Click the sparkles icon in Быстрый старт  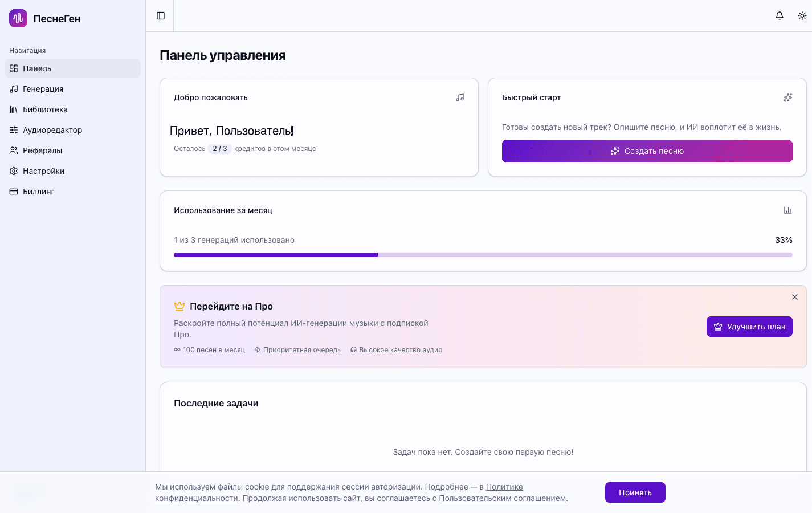[788, 97]
